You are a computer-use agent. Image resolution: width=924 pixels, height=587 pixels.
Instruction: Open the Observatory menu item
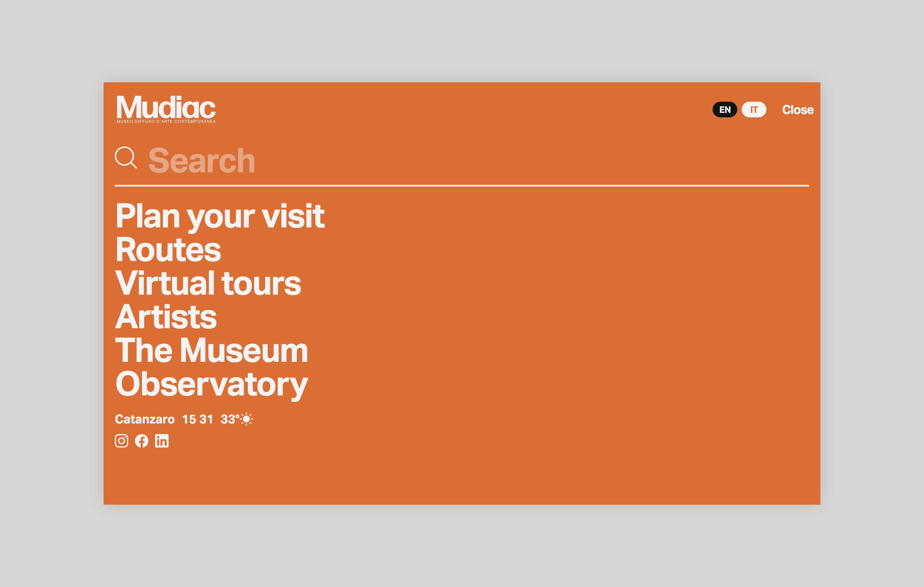click(211, 384)
